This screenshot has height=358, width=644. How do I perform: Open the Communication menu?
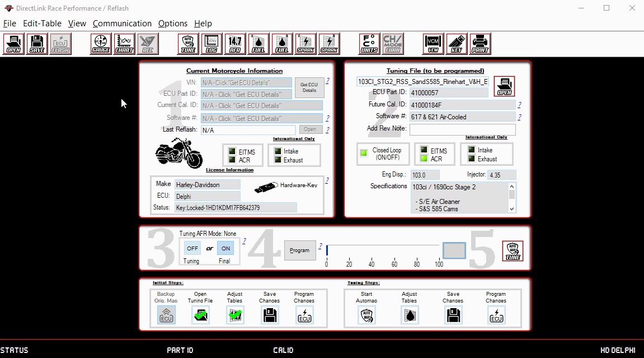click(x=122, y=24)
